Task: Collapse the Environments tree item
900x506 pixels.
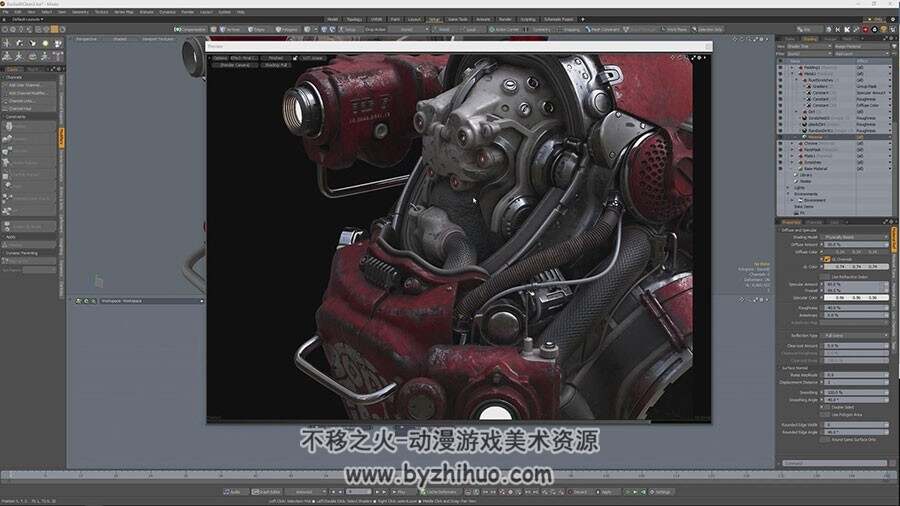Action: point(788,194)
